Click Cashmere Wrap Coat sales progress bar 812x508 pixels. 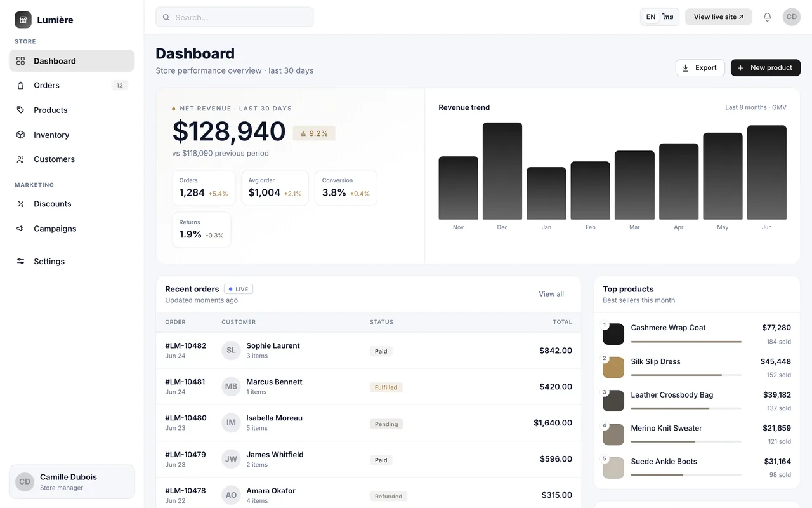pyautogui.click(x=686, y=342)
